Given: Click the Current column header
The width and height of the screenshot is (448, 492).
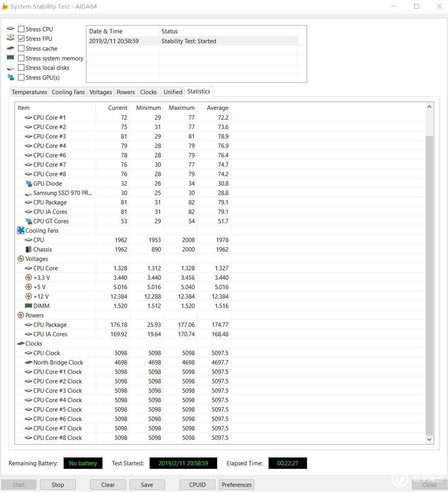Looking at the screenshot, I should pos(113,108).
